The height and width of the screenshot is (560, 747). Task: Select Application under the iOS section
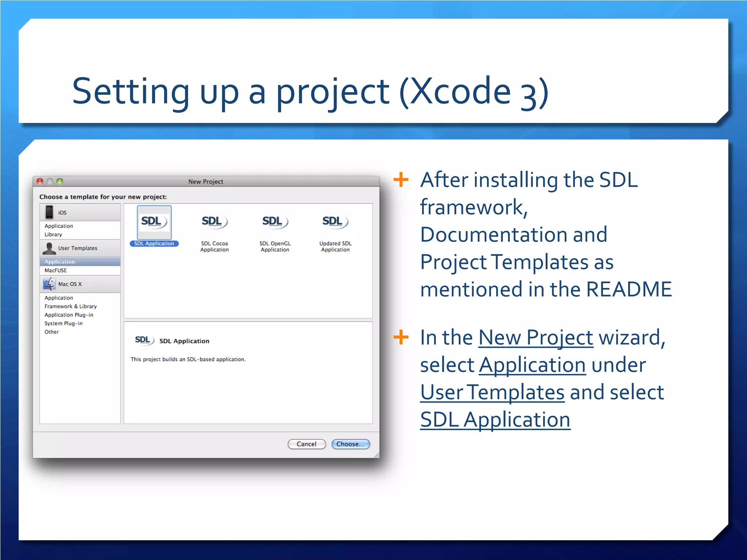(59, 226)
